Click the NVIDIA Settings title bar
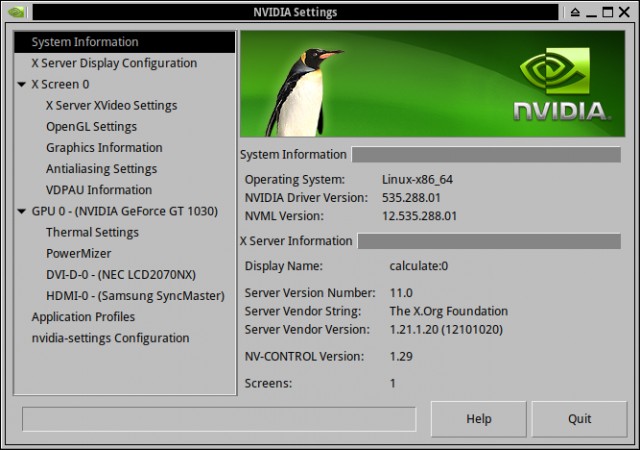 [x=295, y=12]
